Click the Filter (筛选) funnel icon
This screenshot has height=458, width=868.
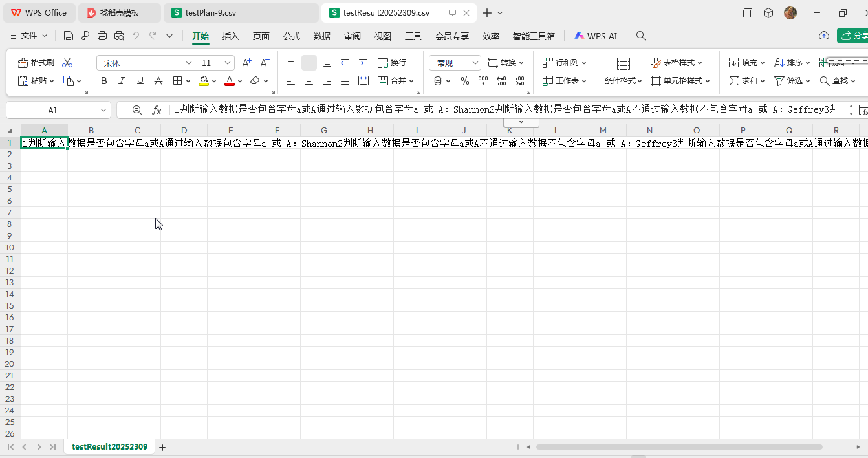tap(780, 81)
